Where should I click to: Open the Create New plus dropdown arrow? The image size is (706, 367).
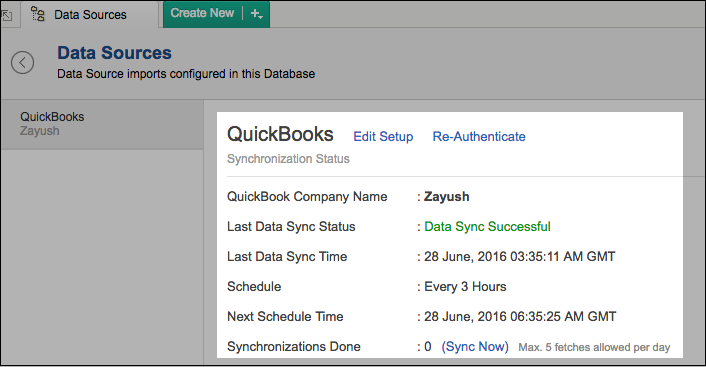point(257,14)
